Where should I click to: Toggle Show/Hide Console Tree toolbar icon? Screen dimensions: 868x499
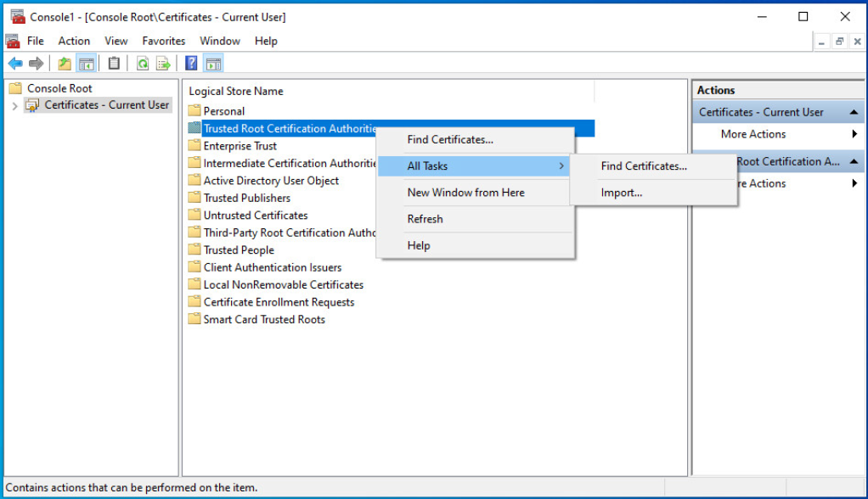click(86, 64)
